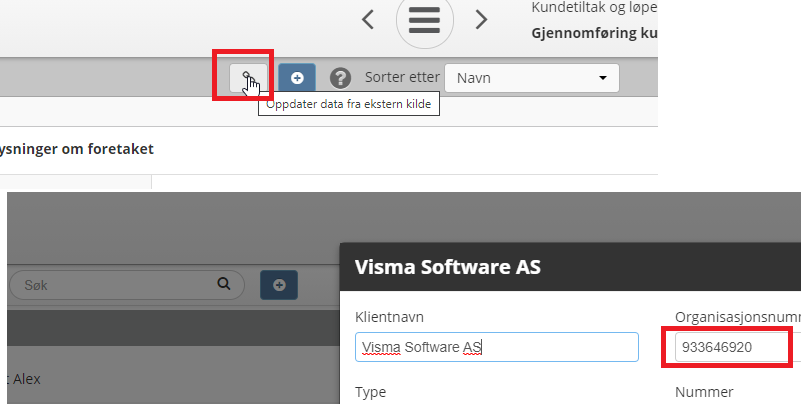This screenshot has width=801, height=415.
Task: Click the Kundetiltak og løpe text
Action: [594, 7]
